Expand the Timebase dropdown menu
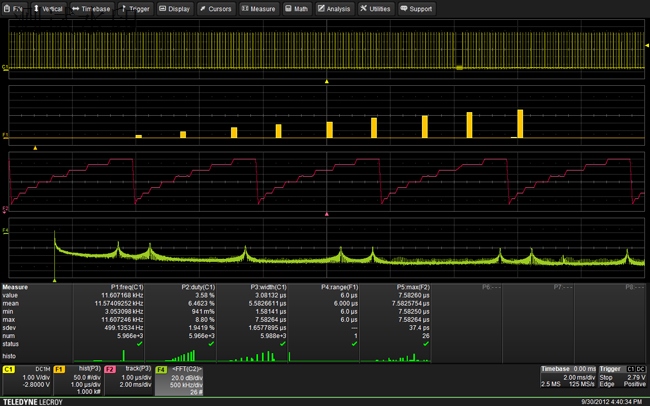This screenshot has height=406, width=650. 93,8
